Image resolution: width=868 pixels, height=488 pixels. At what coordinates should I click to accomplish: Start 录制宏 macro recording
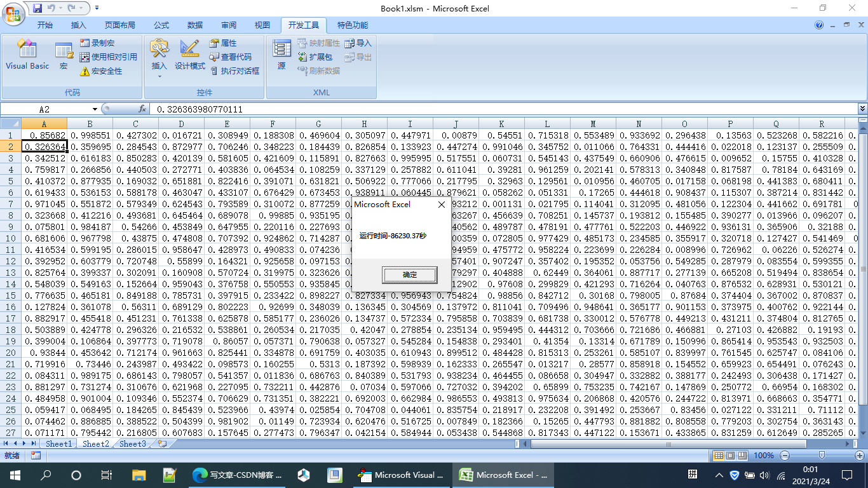coord(97,43)
